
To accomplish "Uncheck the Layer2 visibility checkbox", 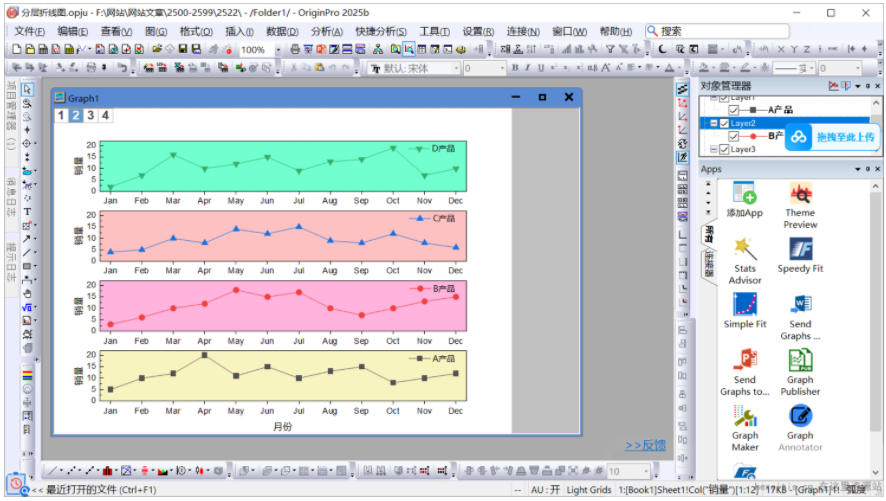I will (724, 123).
